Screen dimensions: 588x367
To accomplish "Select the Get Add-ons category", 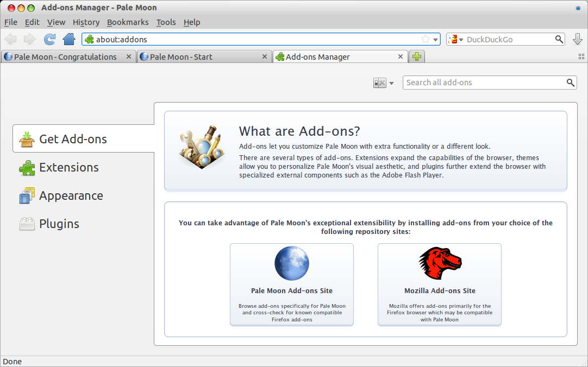I will click(83, 138).
